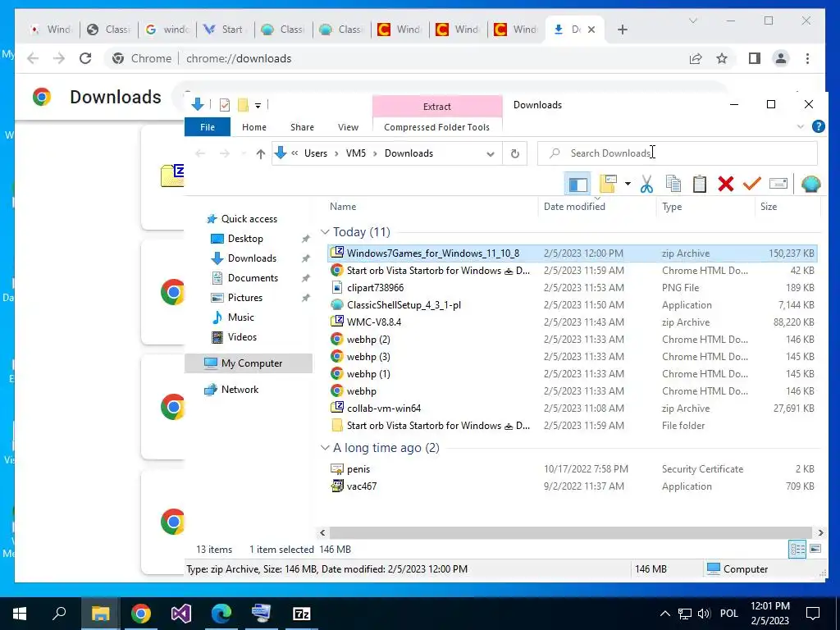The height and width of the screenshot is (630, 840).
Task: Click the Paste clipboard icon
Action: point(699,184)
